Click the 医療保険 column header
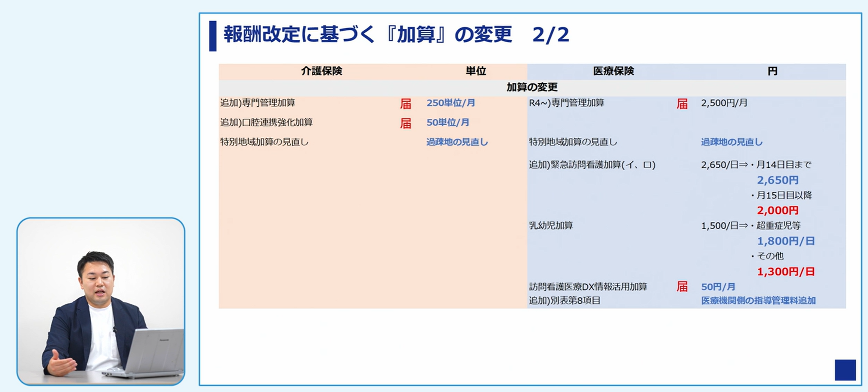Image resolution: width=868 pixels, height=392 pixels. click(614, 71)
